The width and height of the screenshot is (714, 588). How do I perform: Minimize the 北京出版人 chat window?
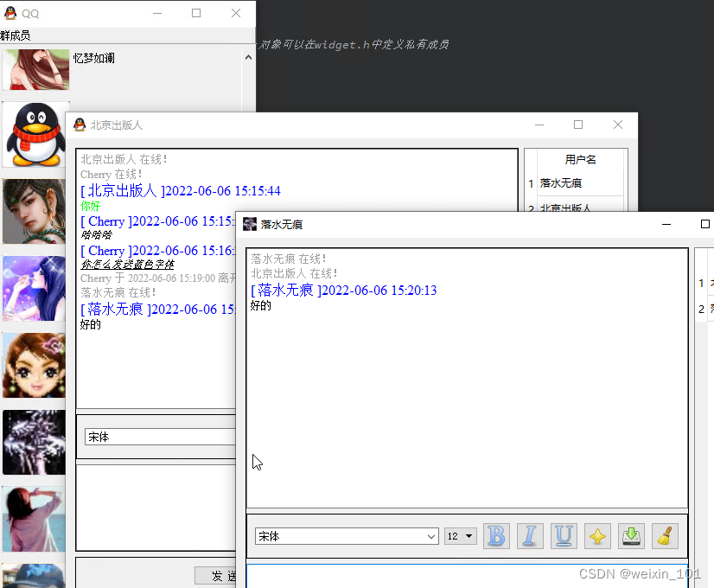[539, 125]
